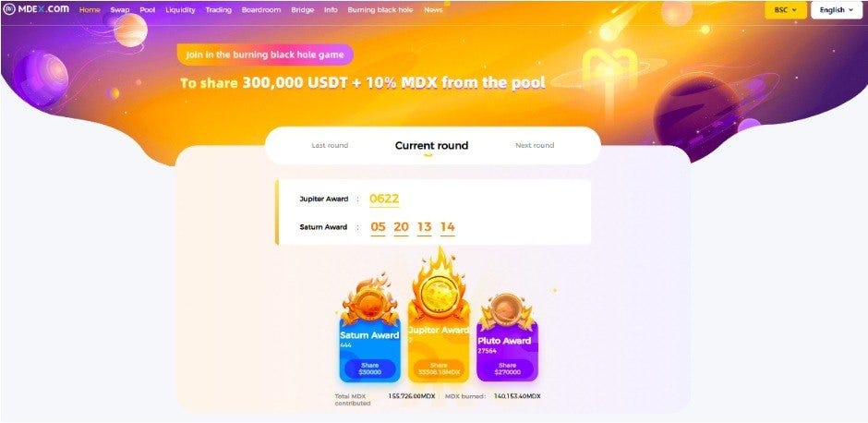Open the BSC network dropdown
The image size is (868, 423).
pos(786,10)
